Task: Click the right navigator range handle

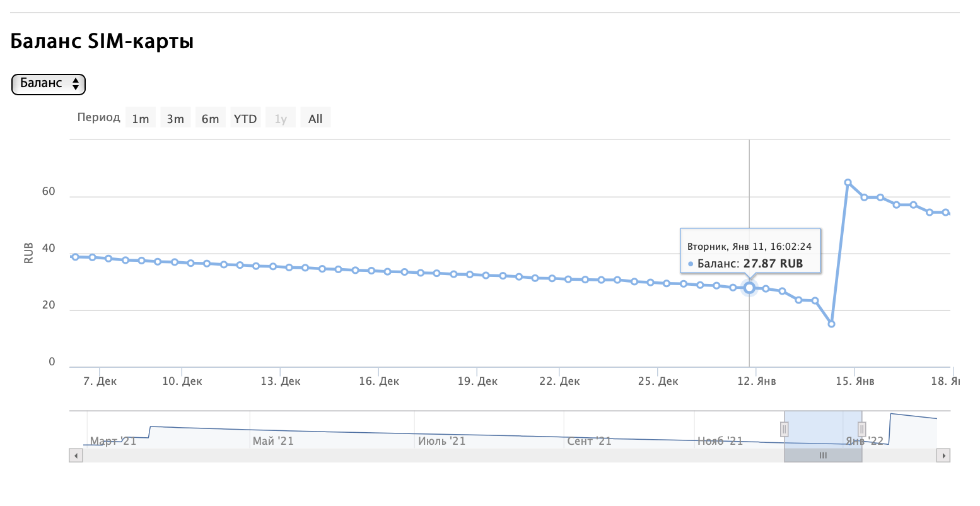Action: pyautogui.click(x=861, y=430)
